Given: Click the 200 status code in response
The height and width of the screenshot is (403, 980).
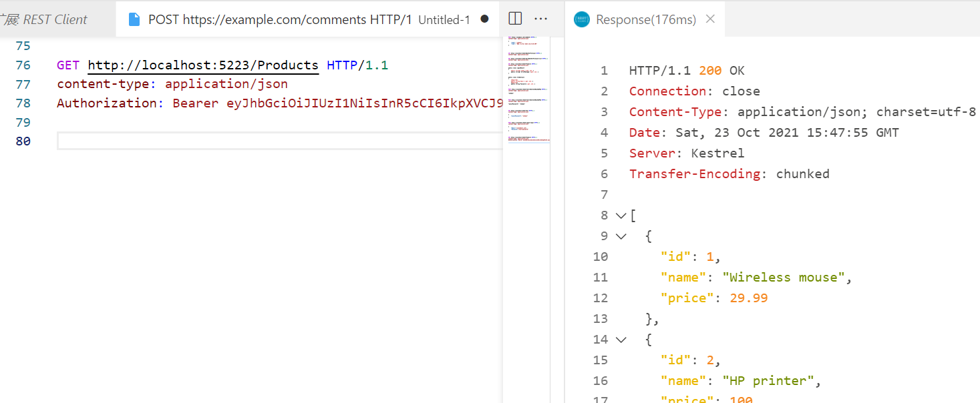Looking at the screenshot, I should point(710,71).
